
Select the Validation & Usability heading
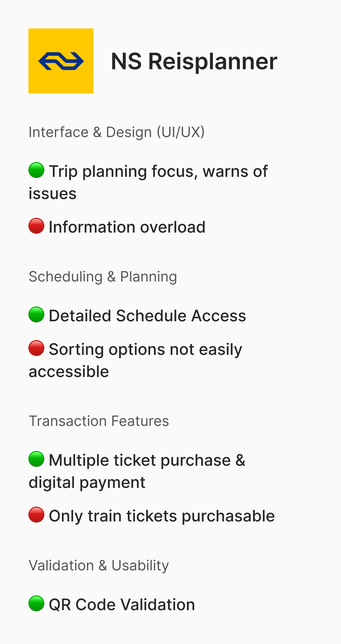(99, 565)
